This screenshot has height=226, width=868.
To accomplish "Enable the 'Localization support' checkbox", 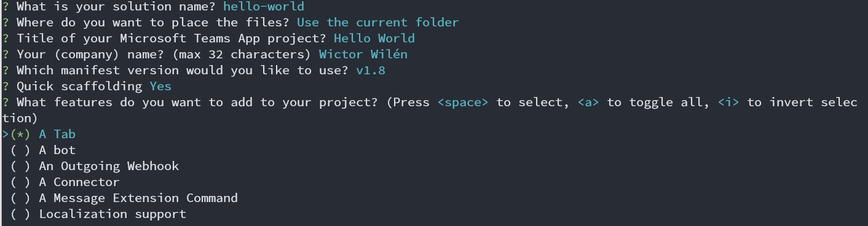I will 20,214.
